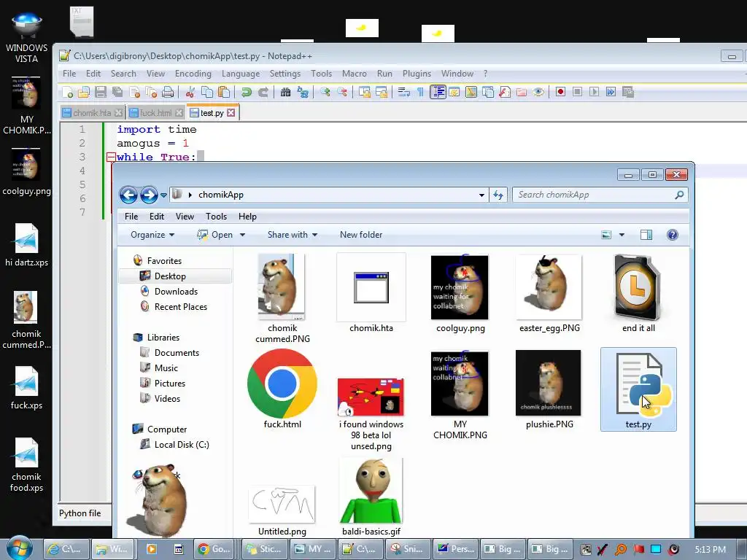Open the Encoding menu in Notepad++
This screenshot has width=747, height=560.
[x=193, y=74]
